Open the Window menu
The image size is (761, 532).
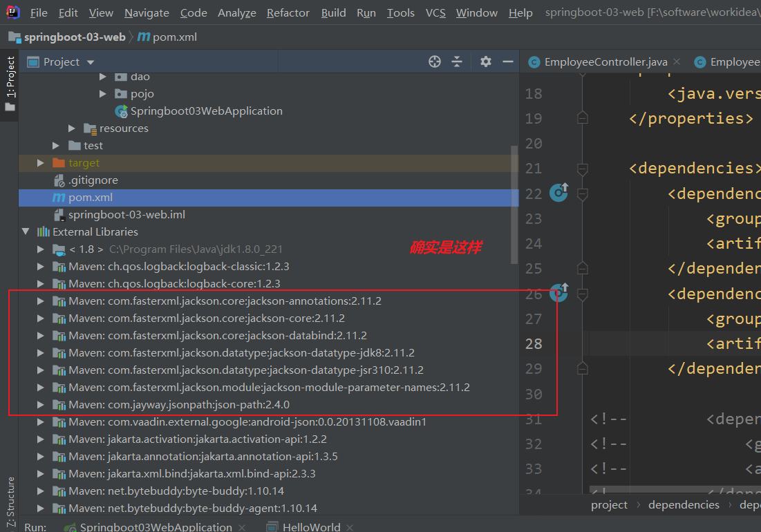pos(477,12)
